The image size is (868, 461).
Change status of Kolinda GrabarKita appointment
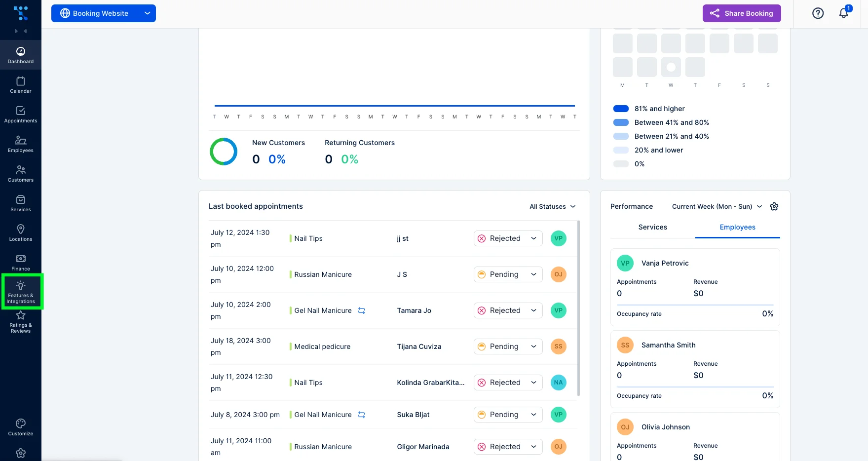pyautogui.click(x=508, y=383)
